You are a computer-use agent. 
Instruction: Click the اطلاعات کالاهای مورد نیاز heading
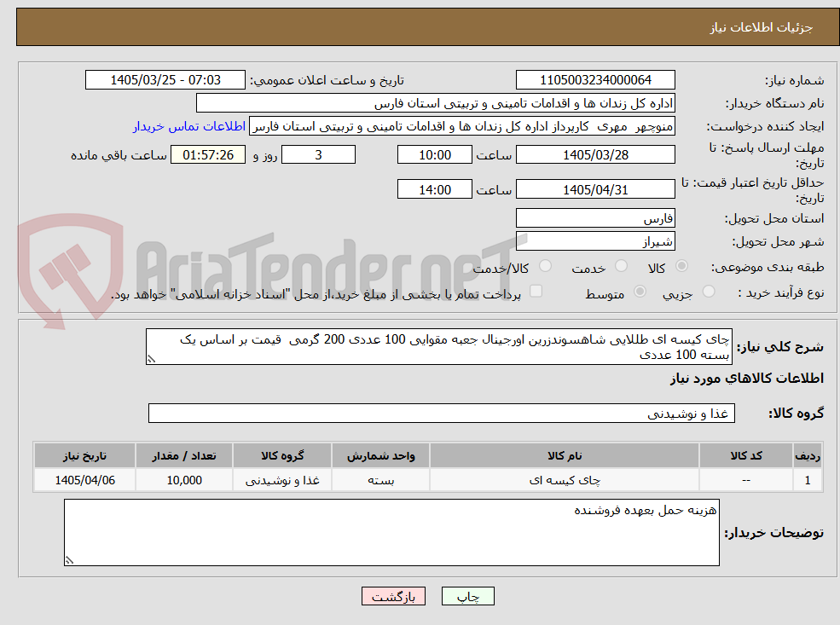pyautogui.click(x=746, y=379)
